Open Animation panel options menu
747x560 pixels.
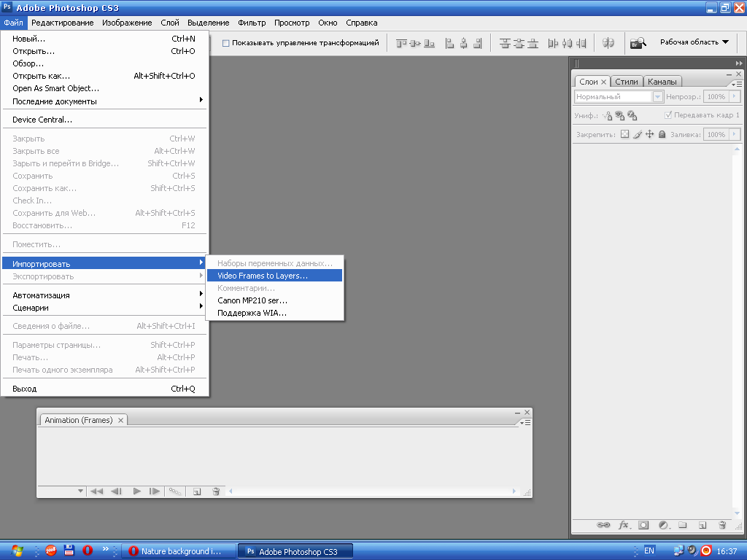(525, 422)
